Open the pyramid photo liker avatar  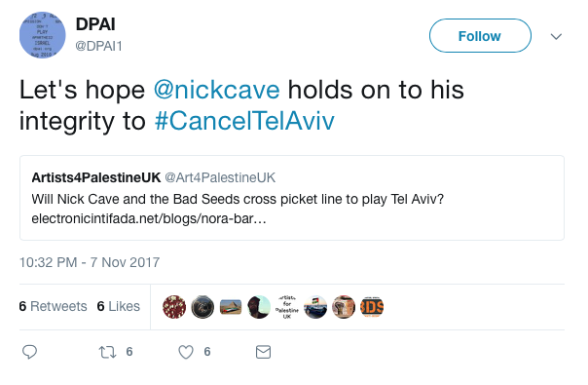pos(231,307)
